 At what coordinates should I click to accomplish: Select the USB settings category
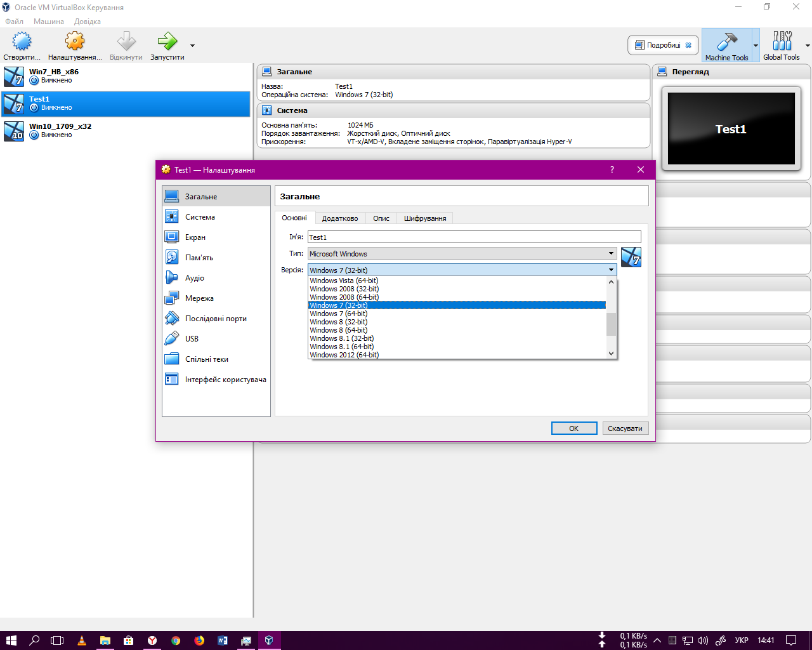point(192,339)
